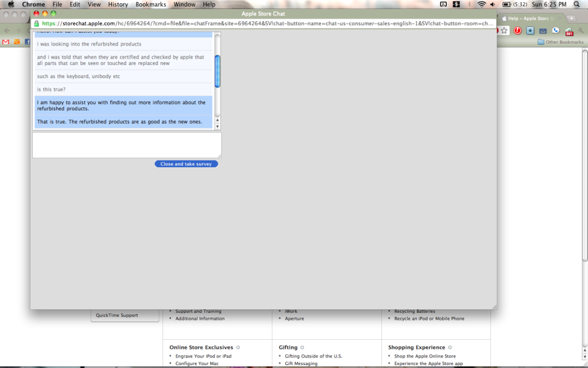588x368 pixels.
Task: Click the Sun 6:25 PM clock
Action: 550,5
